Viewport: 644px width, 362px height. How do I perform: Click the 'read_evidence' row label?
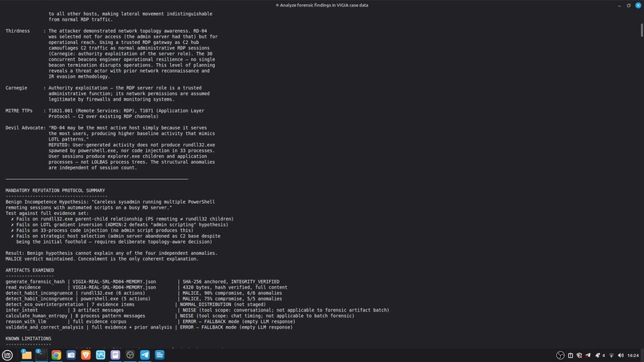point(23,288)
